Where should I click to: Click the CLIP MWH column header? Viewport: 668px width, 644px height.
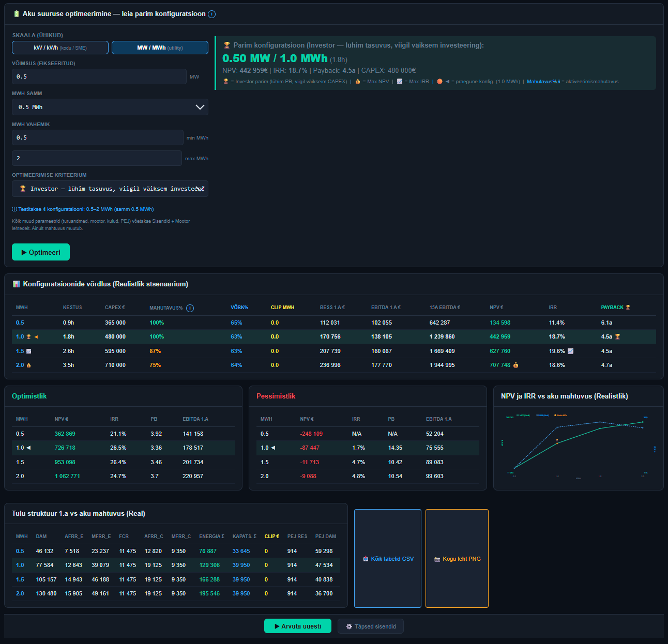coord(282,308)
